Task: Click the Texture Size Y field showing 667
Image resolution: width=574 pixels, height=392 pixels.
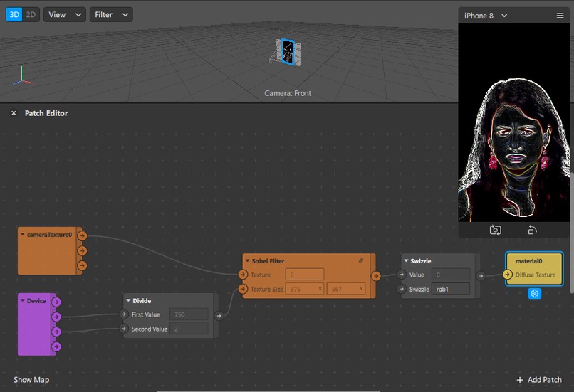Action: point(346,289)
